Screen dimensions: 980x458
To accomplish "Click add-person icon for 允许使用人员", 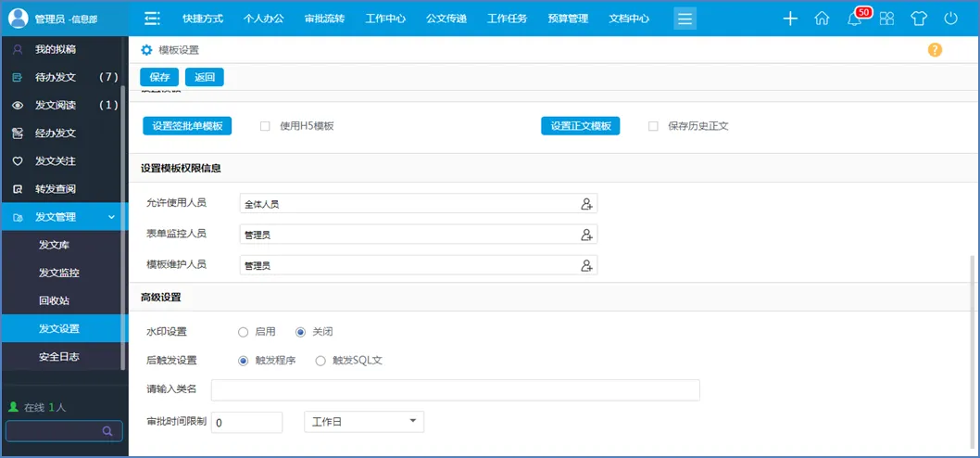I will click(586, 204).
